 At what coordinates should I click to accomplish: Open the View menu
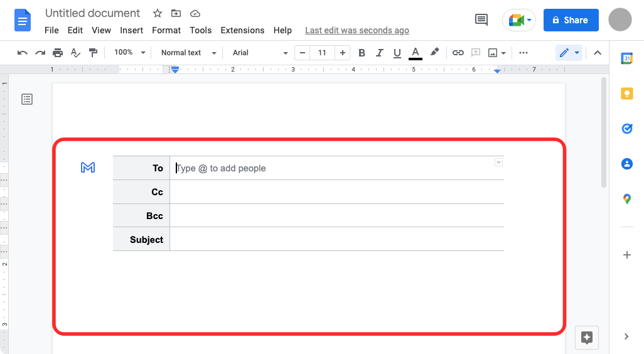pos(101,30)
